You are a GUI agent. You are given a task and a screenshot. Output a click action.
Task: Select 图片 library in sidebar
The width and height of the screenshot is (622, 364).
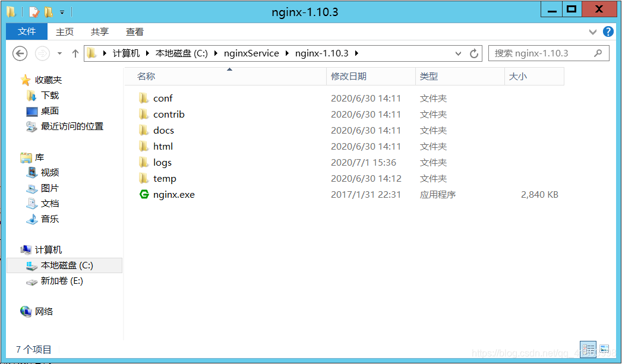49,188
